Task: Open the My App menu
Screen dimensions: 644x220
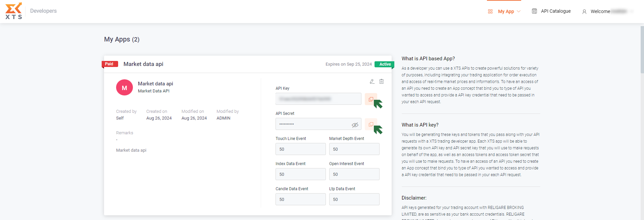Action: [506, 11]
